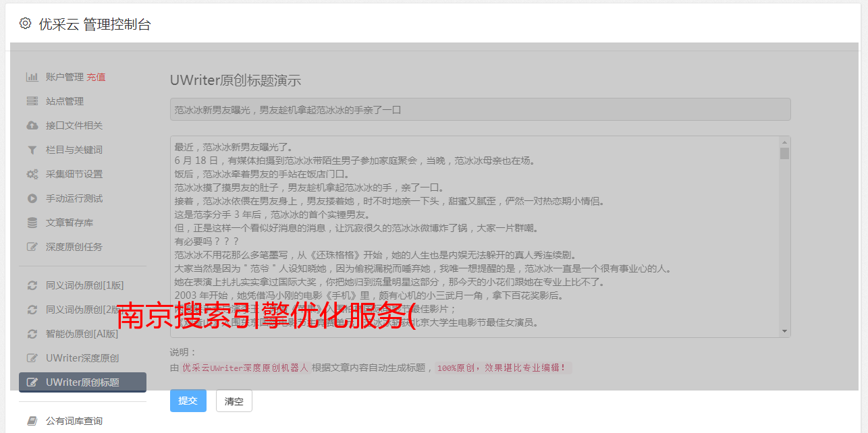Click the refresh icon for 同义词伪原创[1版]
Image resolution: width=868 pixels, height=433 pixels.
(x=32, y=285)
